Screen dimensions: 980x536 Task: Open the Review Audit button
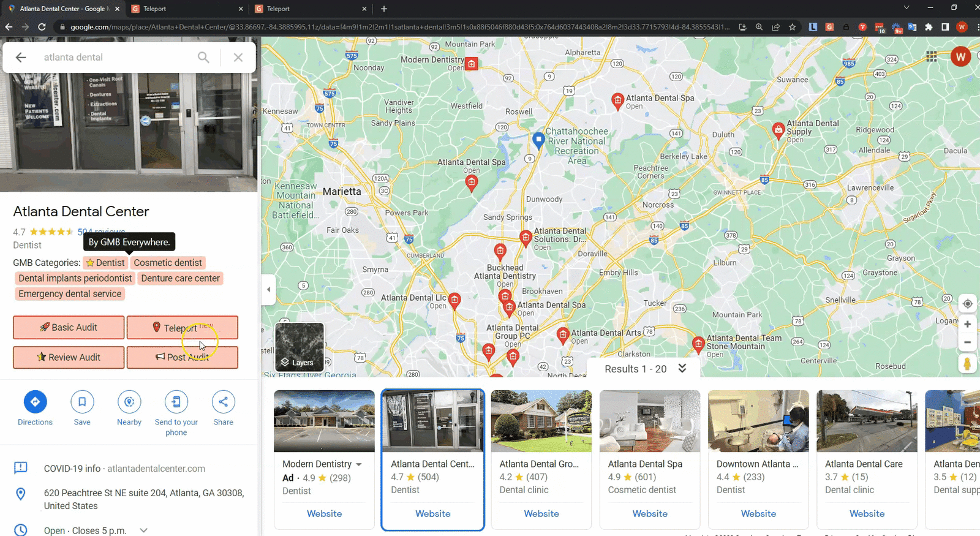point(69,357)
